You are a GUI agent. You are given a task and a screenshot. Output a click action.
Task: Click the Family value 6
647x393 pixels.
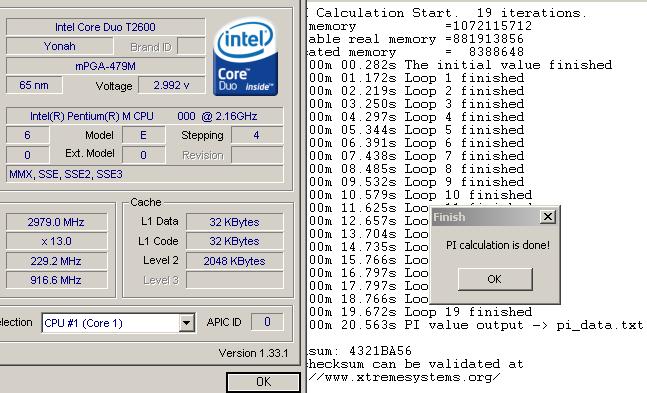(x=27, y=135)
